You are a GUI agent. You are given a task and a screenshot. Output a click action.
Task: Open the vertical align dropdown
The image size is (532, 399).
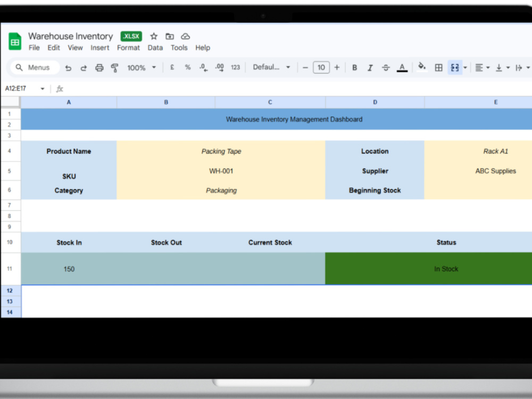pyautogui.click(x=503, y=68)
